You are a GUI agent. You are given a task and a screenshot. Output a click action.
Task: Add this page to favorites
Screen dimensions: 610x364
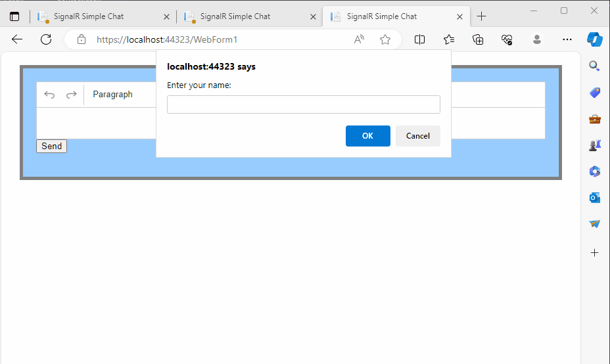point(385,39)
